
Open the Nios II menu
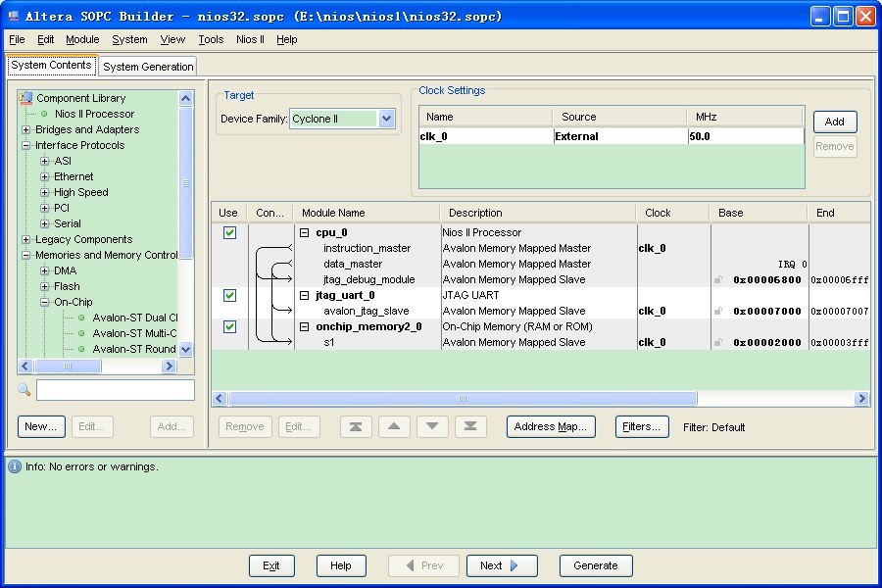(250, 39)
